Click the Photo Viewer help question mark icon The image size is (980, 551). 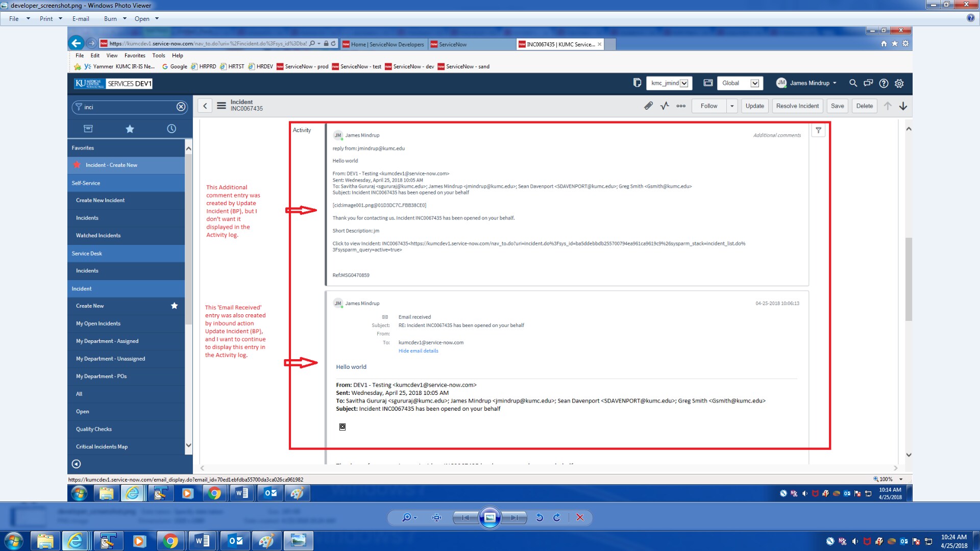pos(970,18)
